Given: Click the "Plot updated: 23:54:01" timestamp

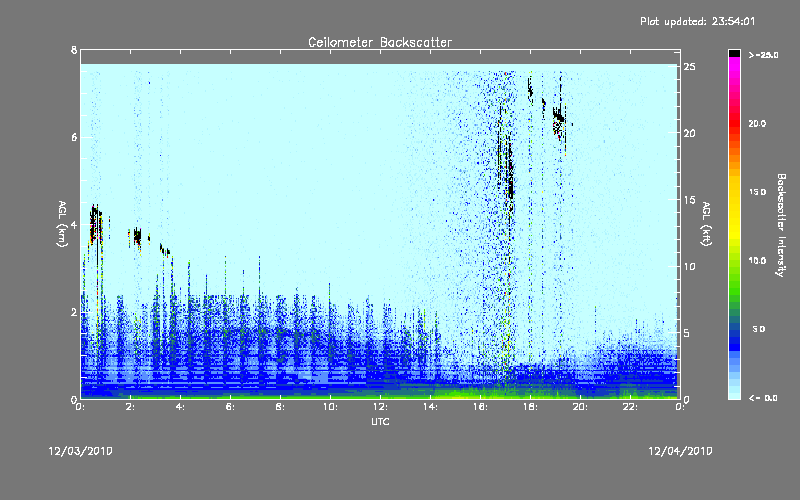Looking at the screenshot, I should 697,21.
